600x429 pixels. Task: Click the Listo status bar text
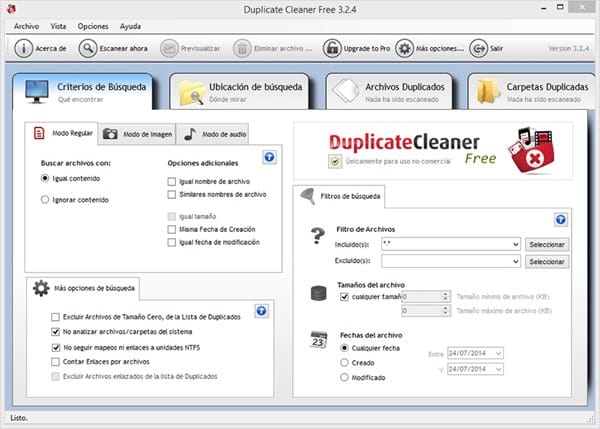pyautogui.click(x=19, y=418)
